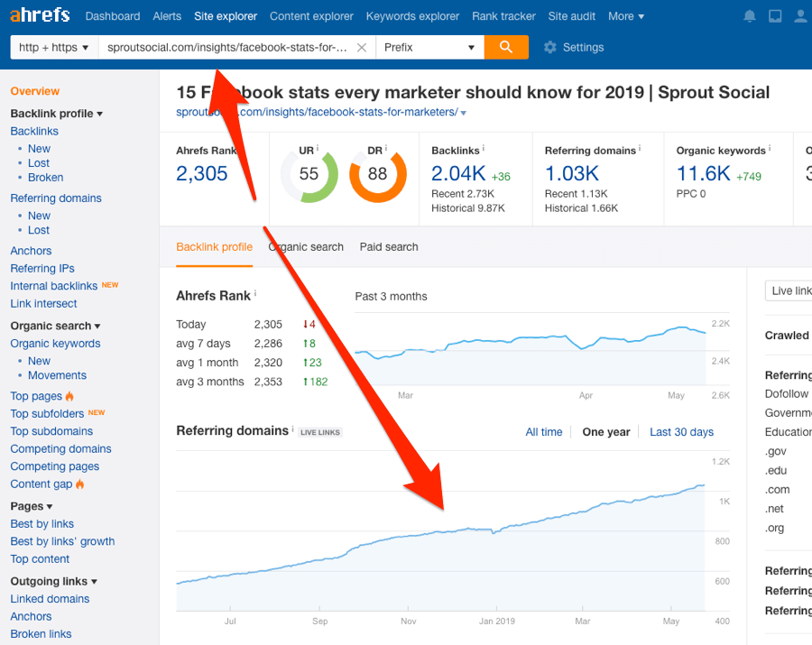Switch to the Organic search tab
The width and height of the screenshot is (812, 645).
[x=306, y=247]
